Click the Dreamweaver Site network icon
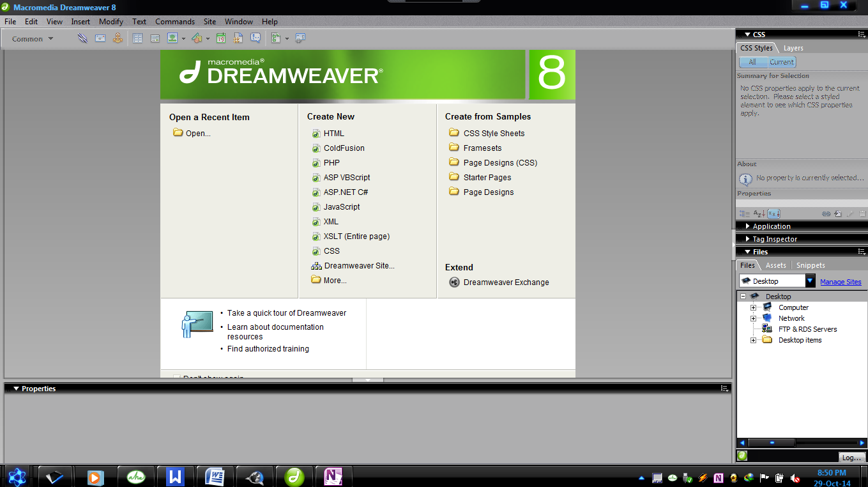Screen dimensions: 868x487 coord(316,266)
